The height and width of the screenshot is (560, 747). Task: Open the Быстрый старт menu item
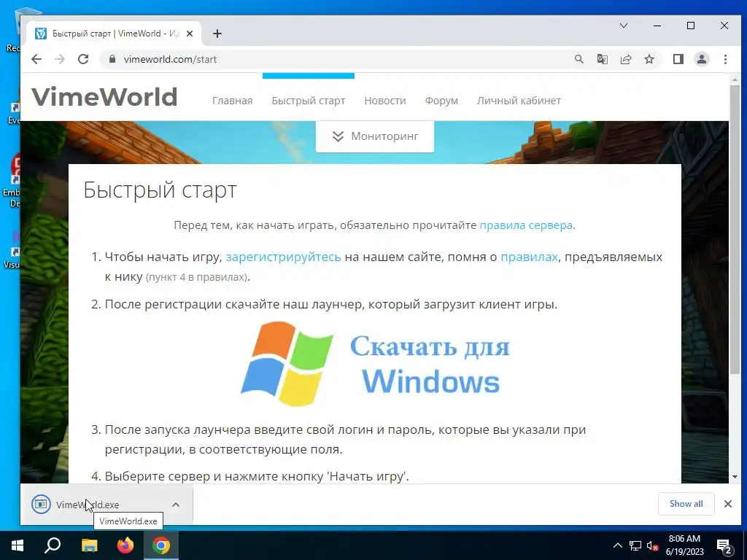tap(309, 101)
